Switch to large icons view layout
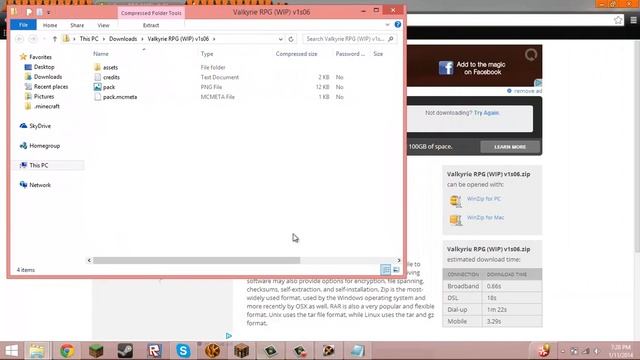Image resolution: width=640 pixels, height=360 pixels. tap(396, 269)
